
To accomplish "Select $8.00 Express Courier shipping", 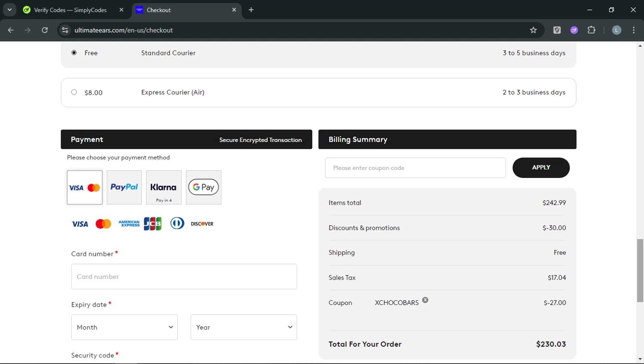I will coord(74,92).
